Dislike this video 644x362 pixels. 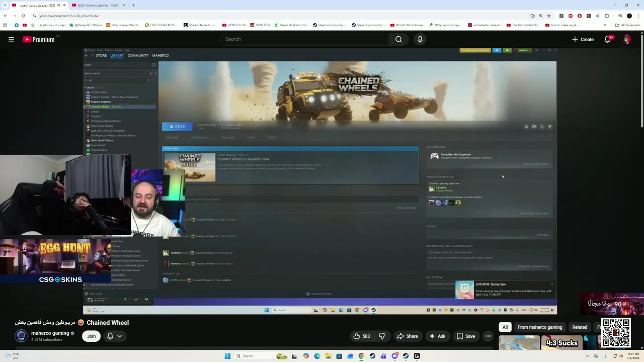382,336
